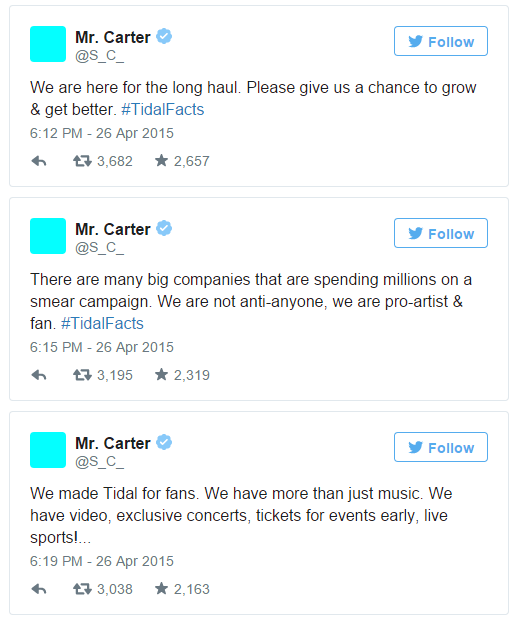The height and width of the screenshot is (622, 518).
Task: Open the @S_C_ handle in the third tweet
Action: click(x=100, y=461)
